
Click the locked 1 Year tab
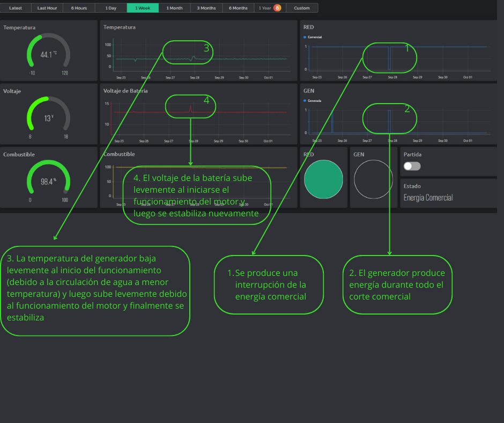[270, 8]
